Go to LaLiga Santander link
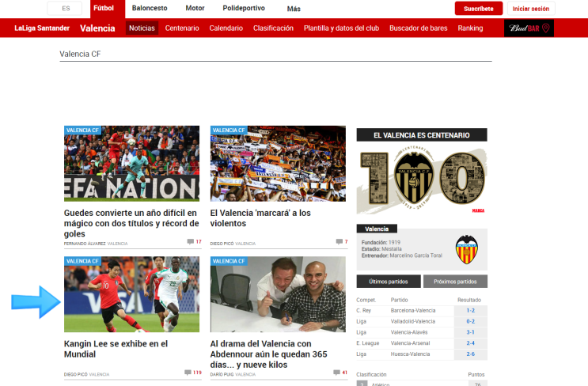This screenshot has height=386, width=588. tap(42, 28)
